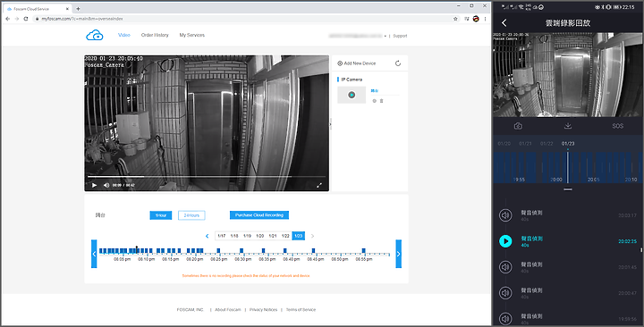Go back in browser
This screenshot has height=327, width=644.
click(x=7, y=19)
